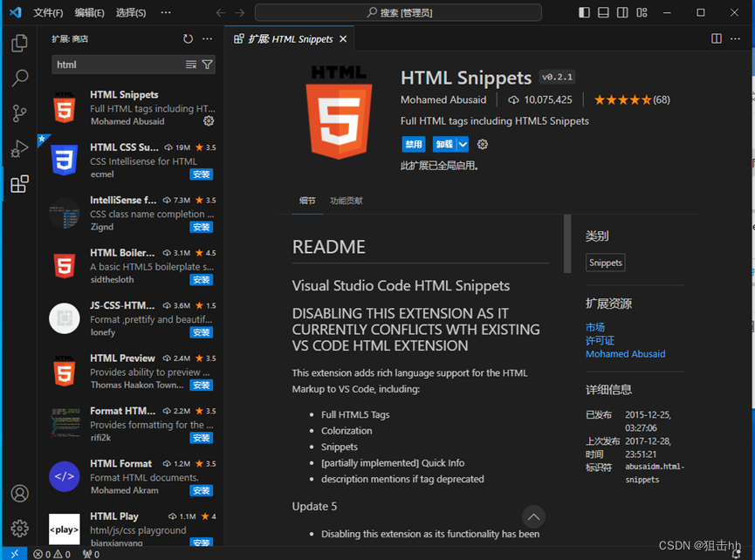Open extensions view more actions menu
The width and height of the screenshot is (755, 560).
click(207, 39)
